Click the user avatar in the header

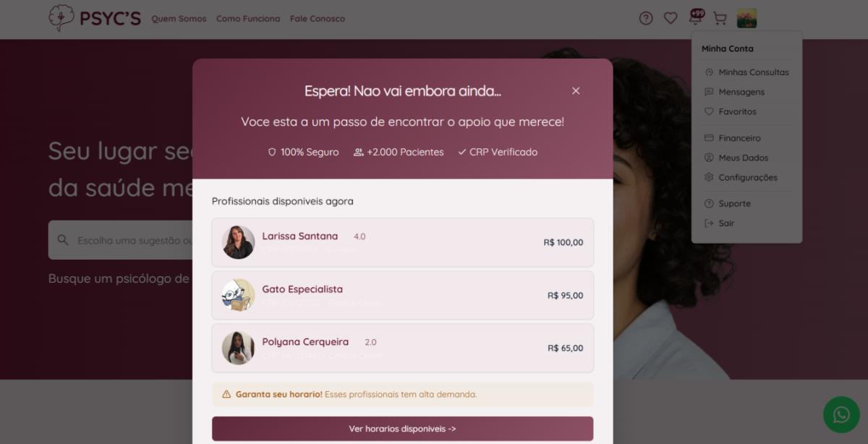click(x=746, y=19)
